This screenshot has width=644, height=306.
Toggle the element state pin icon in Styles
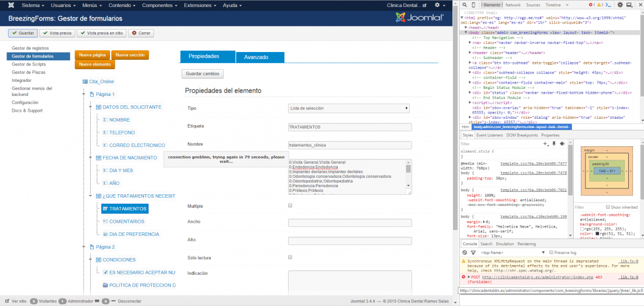tap(554, 143)
